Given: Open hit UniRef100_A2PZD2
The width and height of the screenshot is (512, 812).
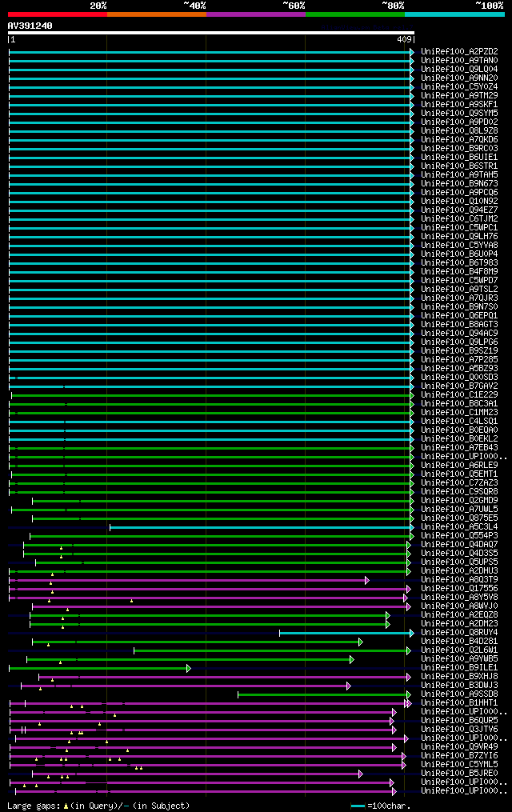Looking at the screenshot, I should 459,52.
